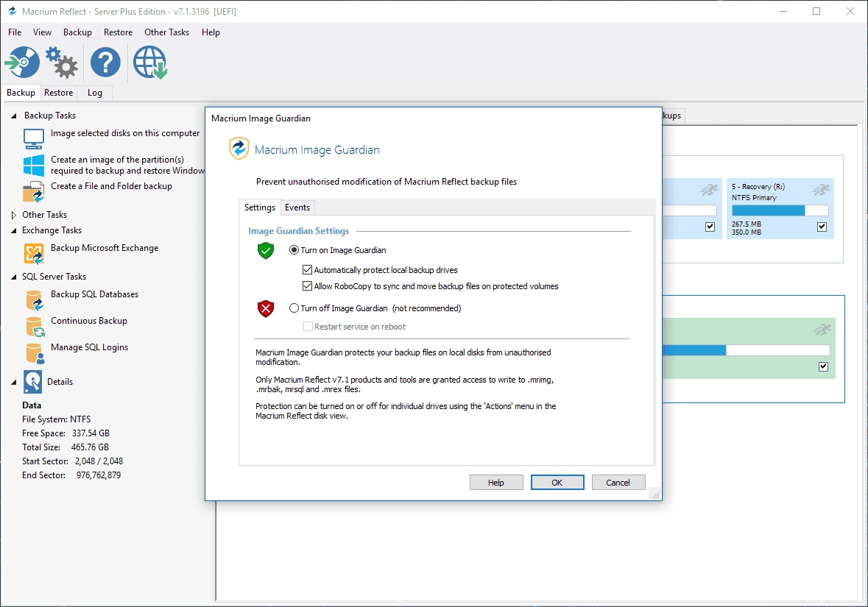The image size is (868, 607).
Task: Click the Details disk magnifier icon
Action: (x=32, y=382)
